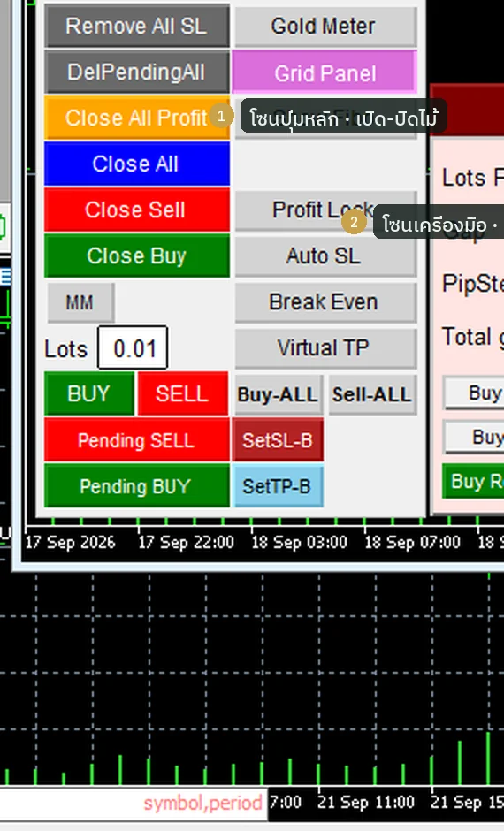
Task: Click the Remove All SL button
Action: pos(137,26)
